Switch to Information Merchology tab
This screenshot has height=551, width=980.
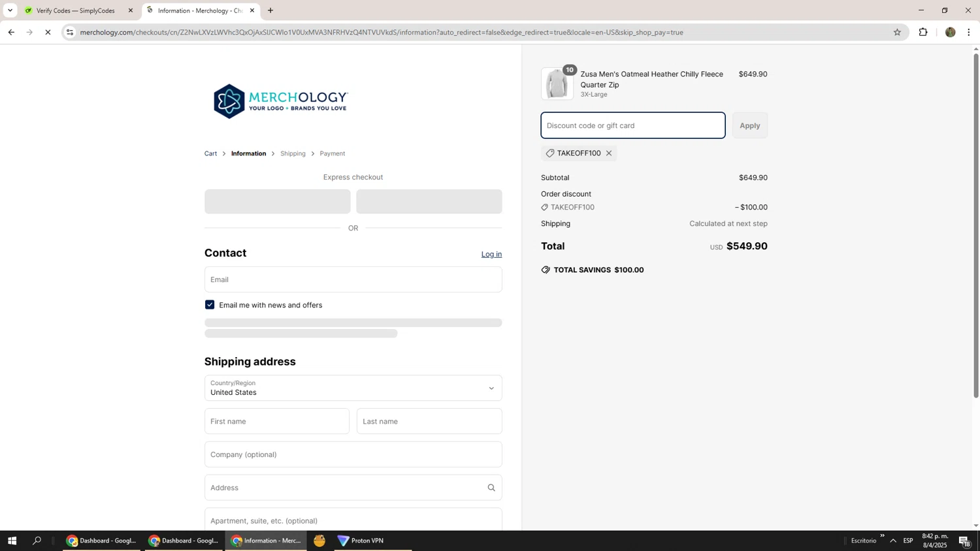click(199, 10)
